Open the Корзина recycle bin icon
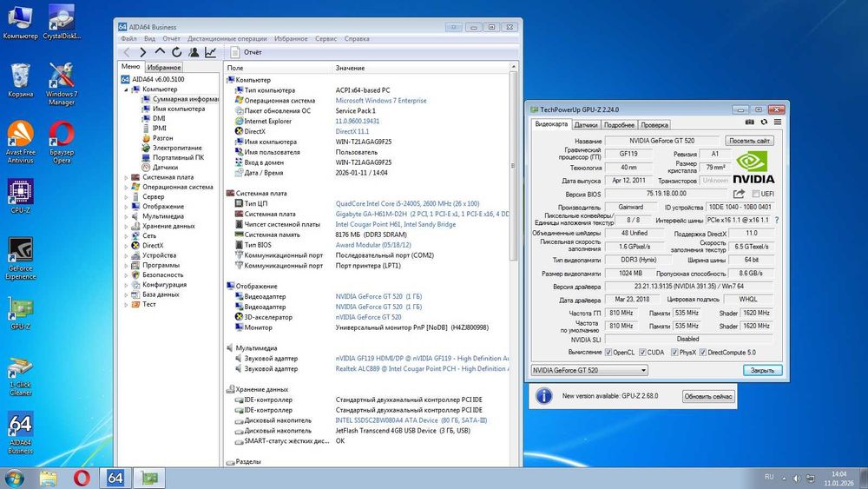This screenshot has width=868, height=489. point(21,80)
